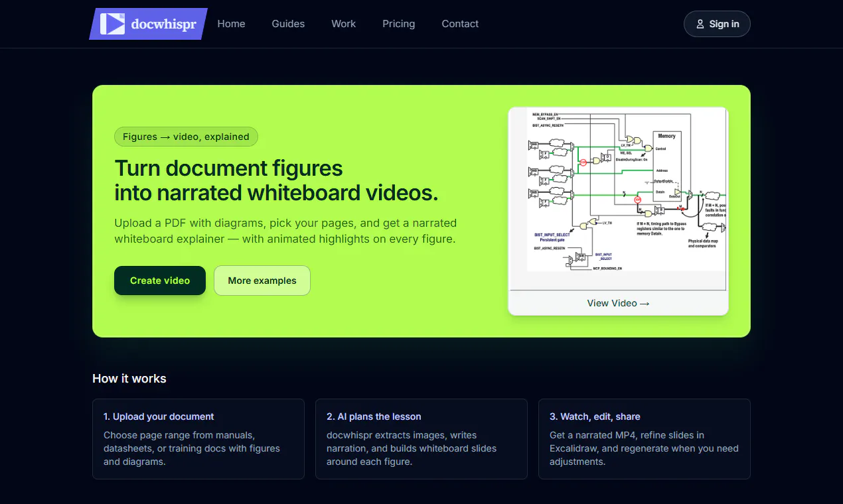Open the circuit diagram preview thumbnail
This screenshot has height=504, width=843.
(x=618, y=198)
